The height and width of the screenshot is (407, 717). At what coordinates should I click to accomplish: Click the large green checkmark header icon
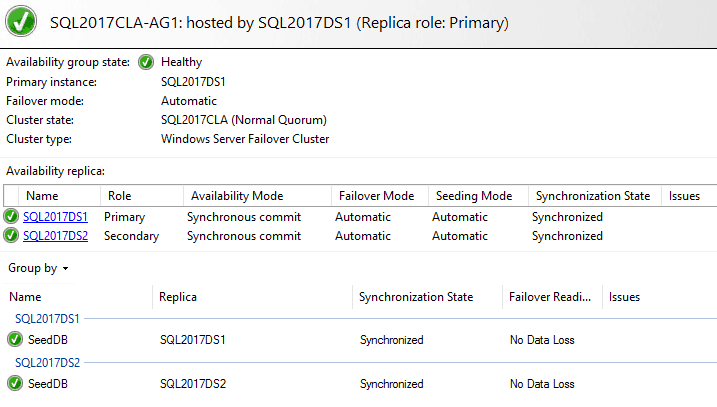point(21,21)
